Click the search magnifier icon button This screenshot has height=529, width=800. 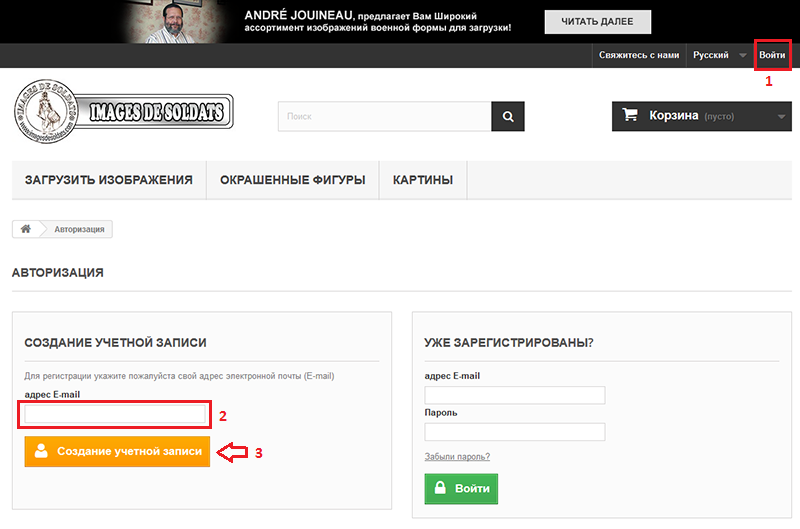coord(508,116)
